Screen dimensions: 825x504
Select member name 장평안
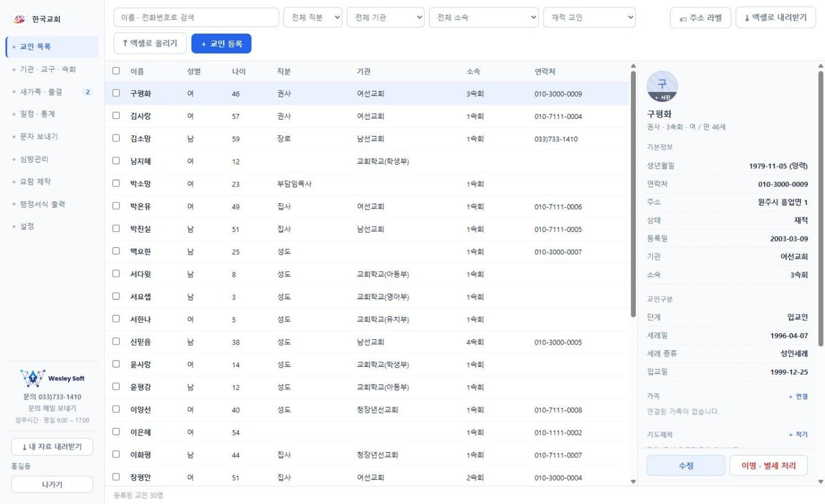click(x=140, y=477)
